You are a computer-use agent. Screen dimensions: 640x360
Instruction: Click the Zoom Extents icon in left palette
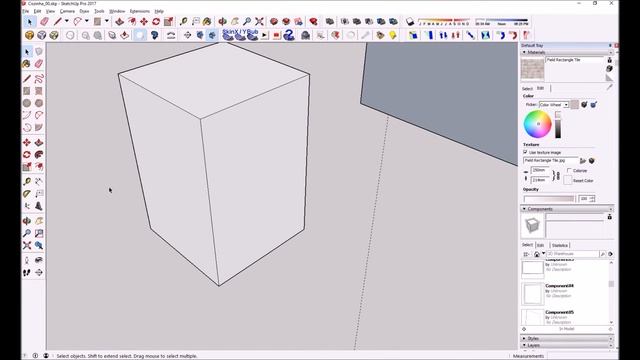coord(27,245)
